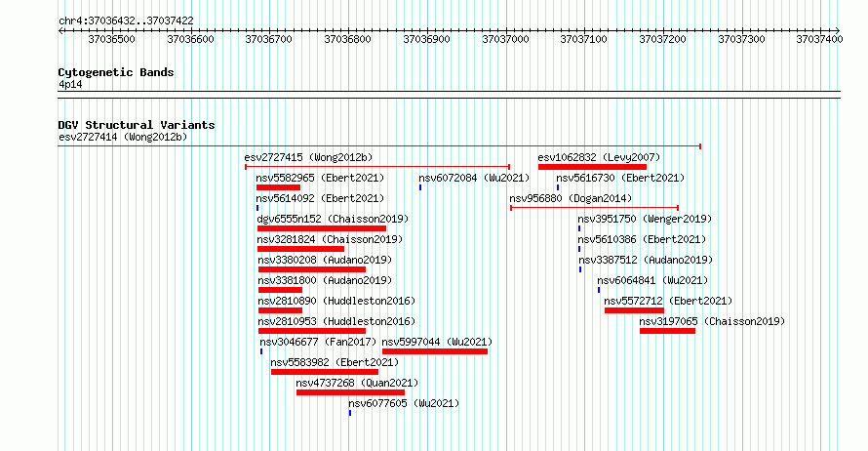Click ruler position 37037000

click(505, 39)
